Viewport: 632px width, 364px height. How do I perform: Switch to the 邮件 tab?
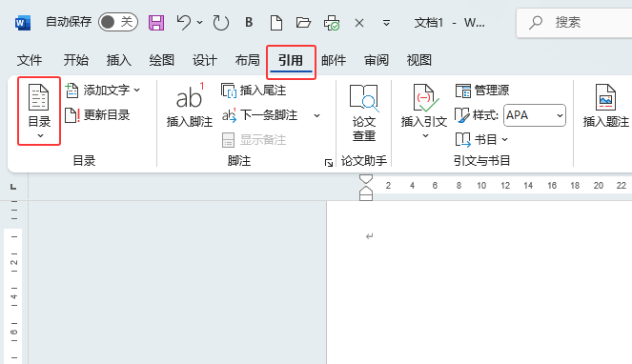(334, 60)
